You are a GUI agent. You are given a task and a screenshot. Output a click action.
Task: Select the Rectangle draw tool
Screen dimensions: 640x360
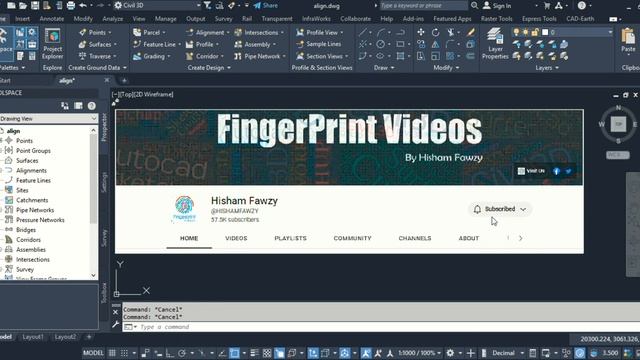click(400, 44)
